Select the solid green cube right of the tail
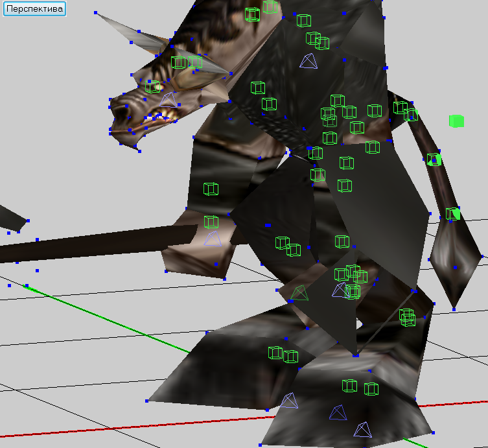Viewport: 488px width, 448px height. 456,121
